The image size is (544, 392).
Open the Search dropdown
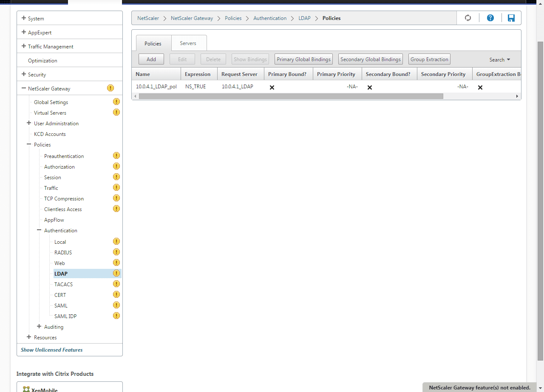pyautogui.click(x=499, y=60)
